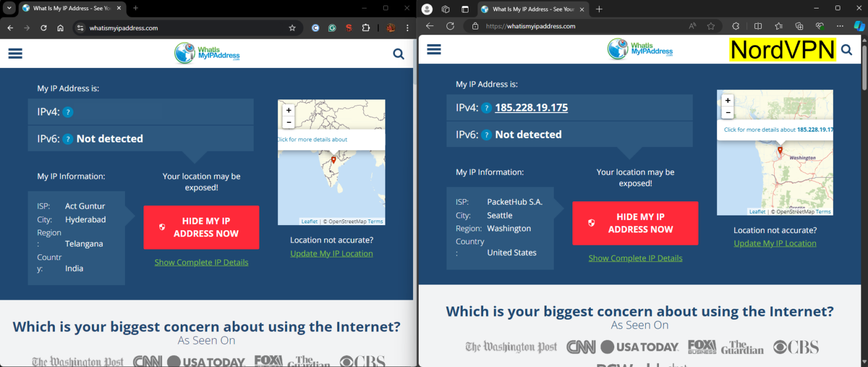Image resolution: width=868 pixels, height=367 pixels.
Task: Click the WhatIsMyIPAddress logo
Action: tap(207, 53)
